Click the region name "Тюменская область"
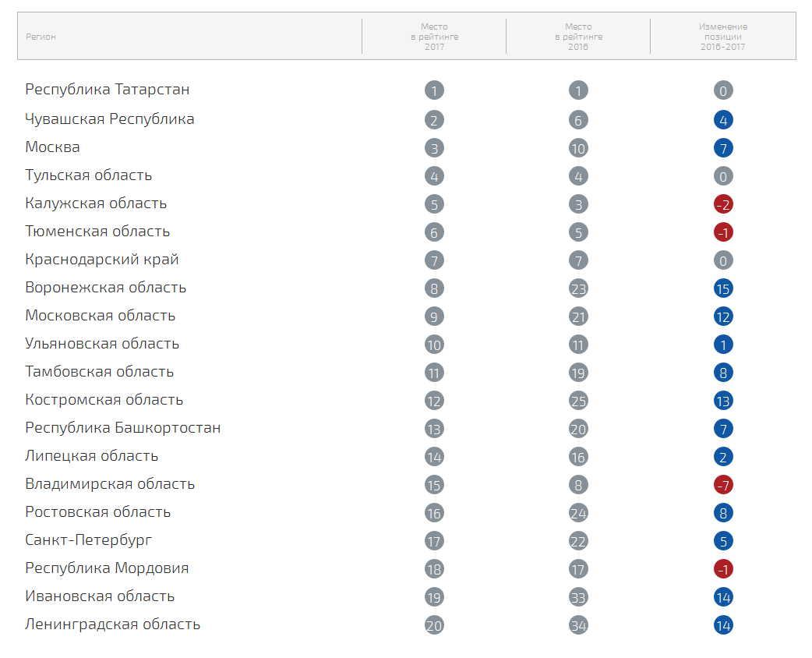This screenshot has height=658, width=812. [97, 231]
